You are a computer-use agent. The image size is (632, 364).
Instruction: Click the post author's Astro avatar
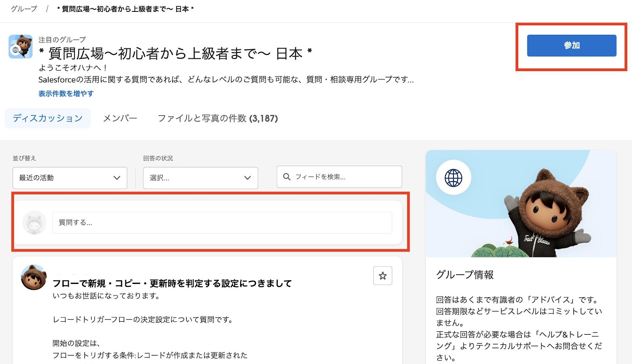click(x=34, y=277)
